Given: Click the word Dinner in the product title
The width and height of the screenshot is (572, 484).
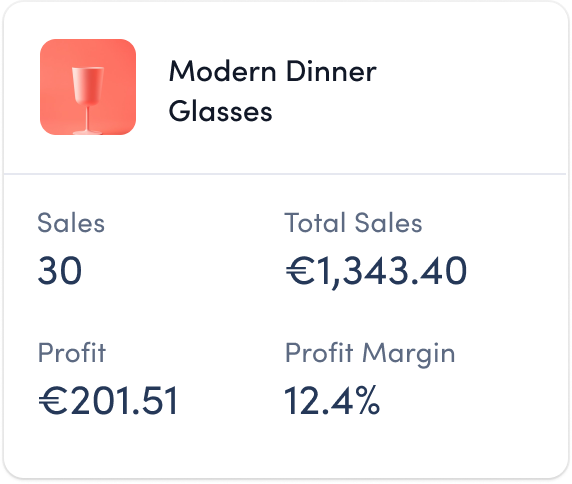Looking at the screenshot, I should point(331,71).
